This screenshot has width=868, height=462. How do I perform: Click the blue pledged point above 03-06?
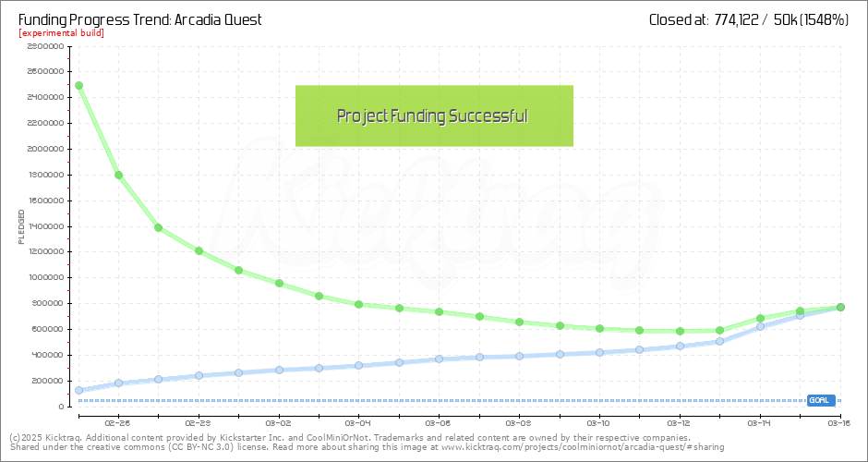pos(439,359)
